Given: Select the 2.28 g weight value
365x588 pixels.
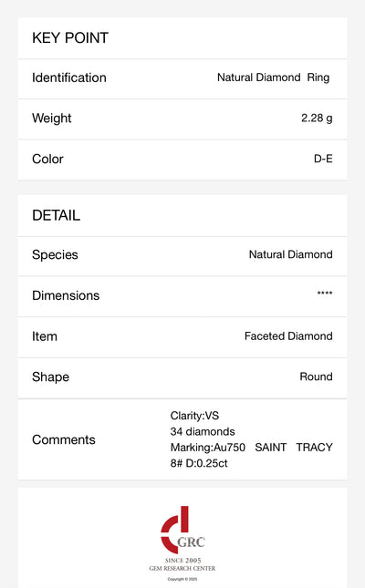Looking at the screenshot, I should [317, 119].
